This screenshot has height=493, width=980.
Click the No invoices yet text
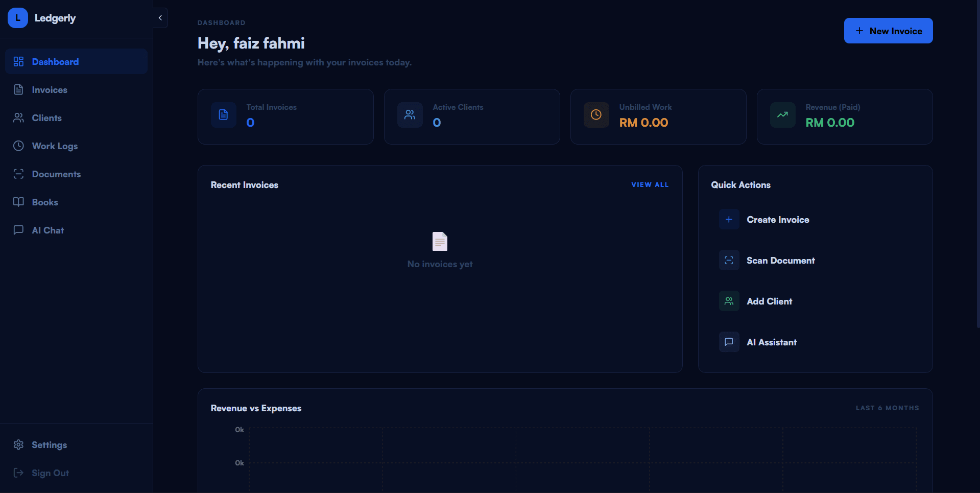click(440, 264)
